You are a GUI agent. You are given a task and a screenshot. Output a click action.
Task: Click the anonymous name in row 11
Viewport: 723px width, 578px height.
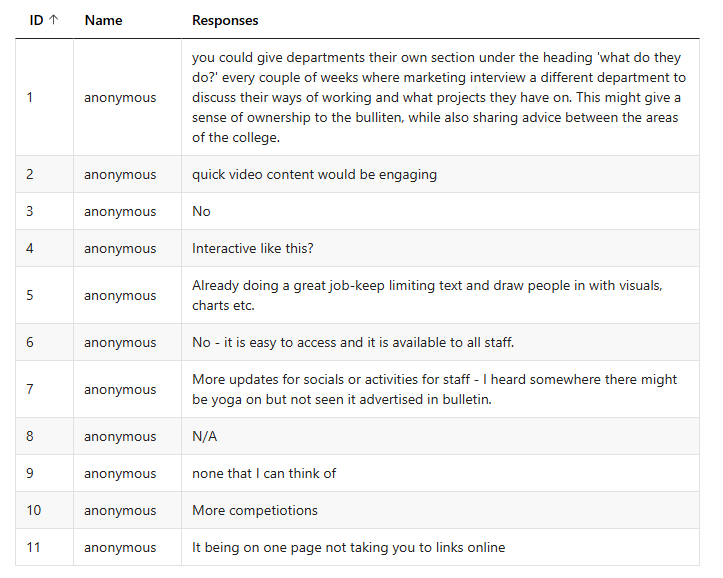pyautogui.click(x=120, y=547)
